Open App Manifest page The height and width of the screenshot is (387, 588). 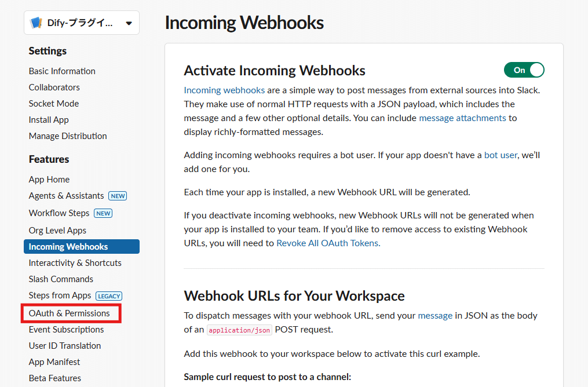[54, 362]
